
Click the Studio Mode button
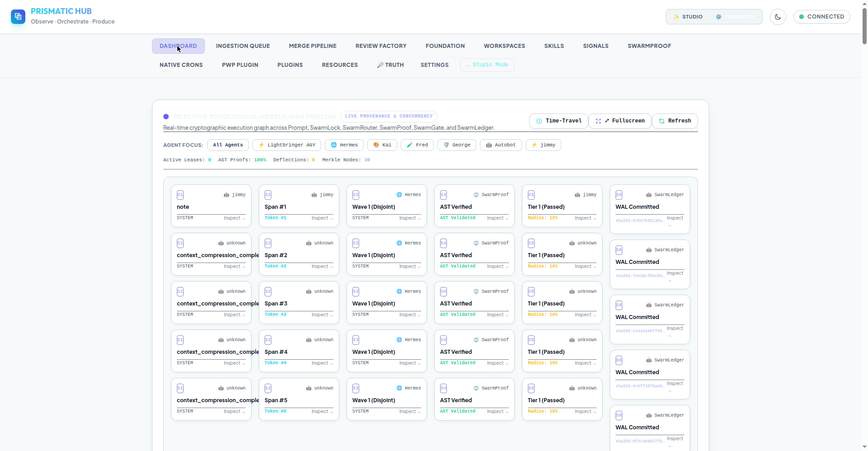487,65
